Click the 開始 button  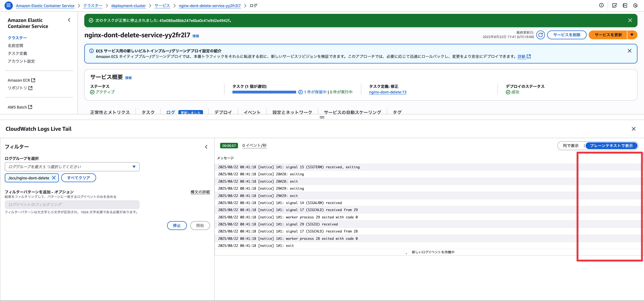200,225
